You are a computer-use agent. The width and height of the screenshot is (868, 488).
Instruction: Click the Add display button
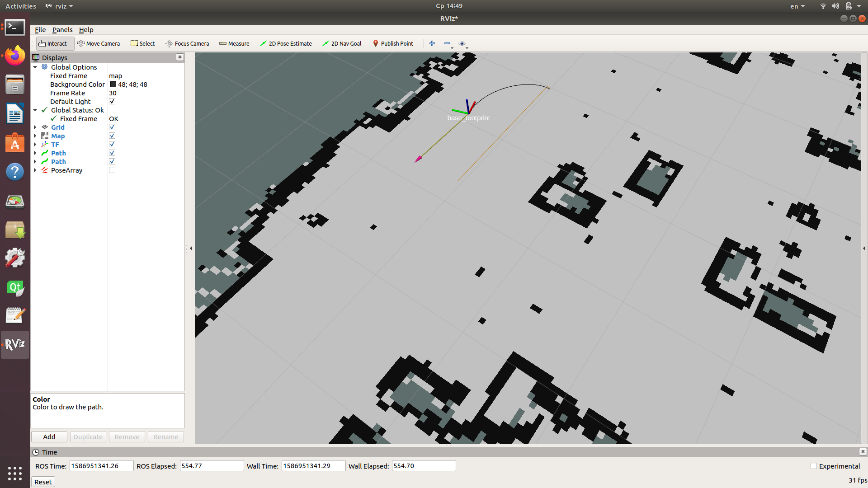[x=49, y=437]
